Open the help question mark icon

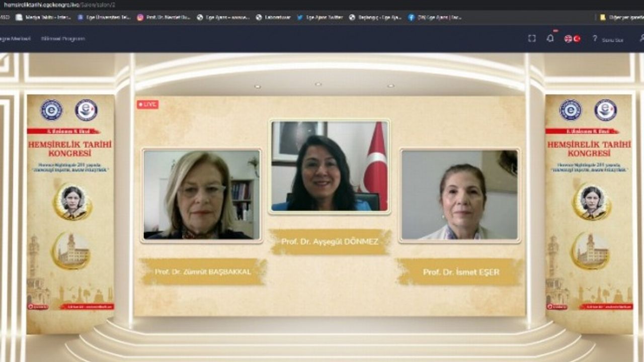595,38
